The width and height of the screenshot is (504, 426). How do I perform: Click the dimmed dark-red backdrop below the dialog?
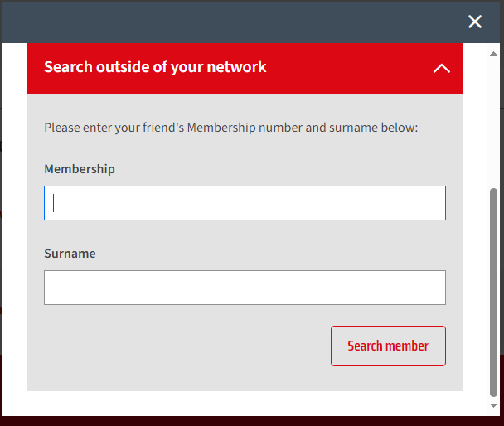(x=252, y=421)
